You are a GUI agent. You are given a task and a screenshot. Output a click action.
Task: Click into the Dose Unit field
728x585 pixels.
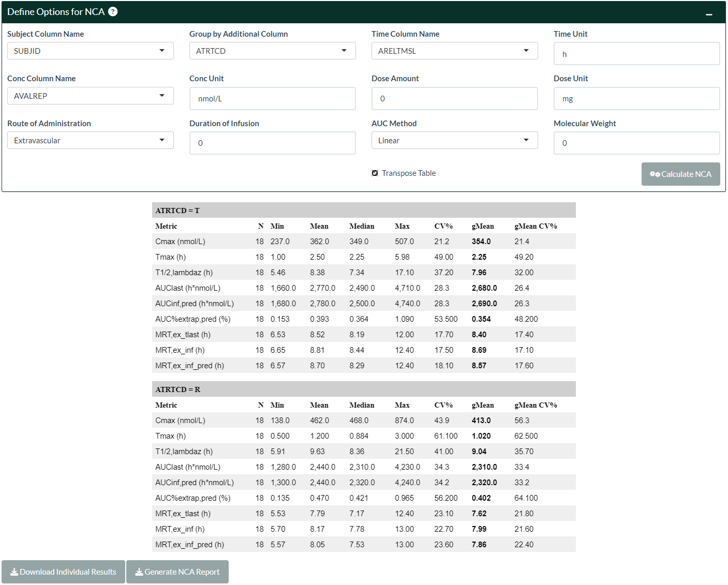point(636,98)
